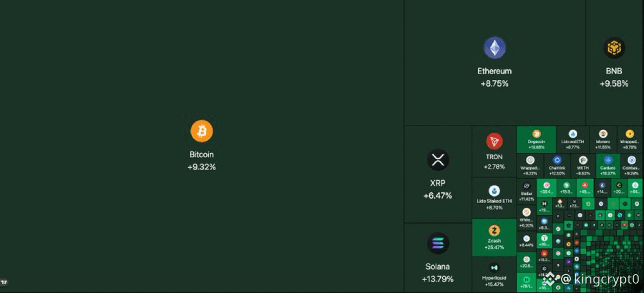This screenshot has width=644, height=293.
Task: Click the Lido wstETH tile
Action: [572, 140]
